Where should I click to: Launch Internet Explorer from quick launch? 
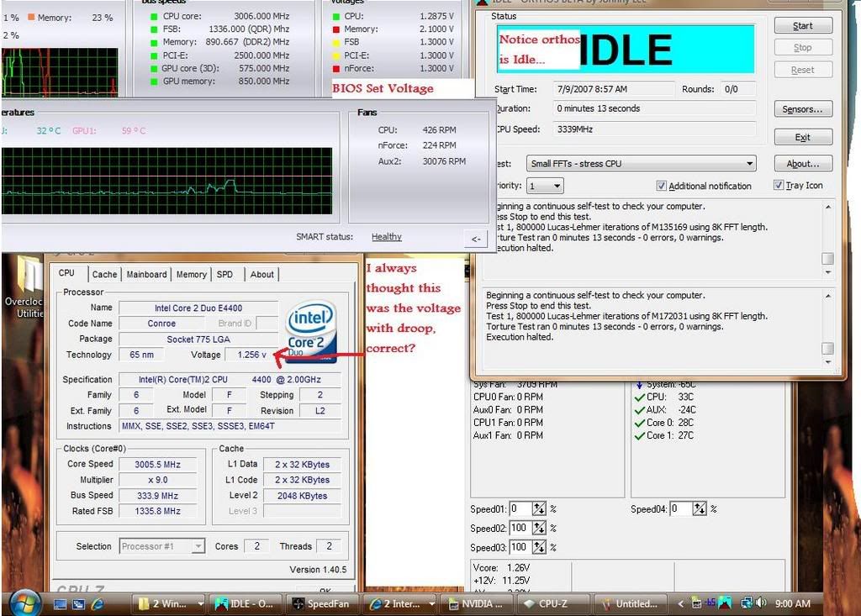point(98,604)
